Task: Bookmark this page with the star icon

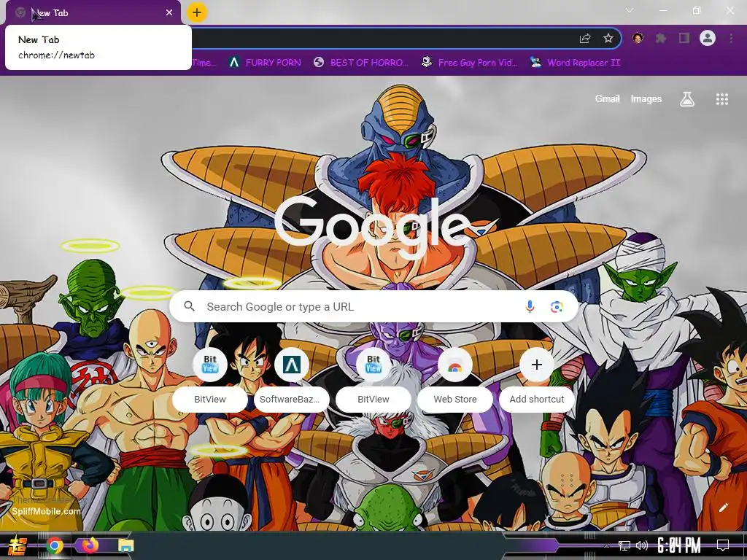Action: [x=608, y=39]
